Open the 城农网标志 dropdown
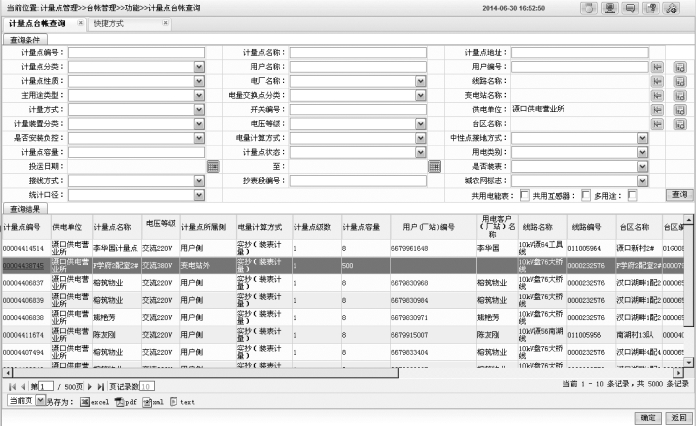 tap(642, 181)
